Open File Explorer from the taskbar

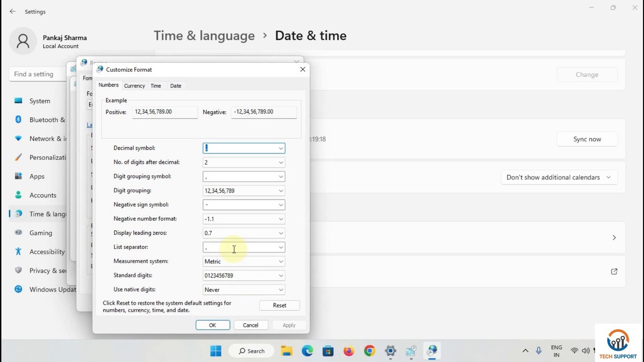click(x=287, y=351)
